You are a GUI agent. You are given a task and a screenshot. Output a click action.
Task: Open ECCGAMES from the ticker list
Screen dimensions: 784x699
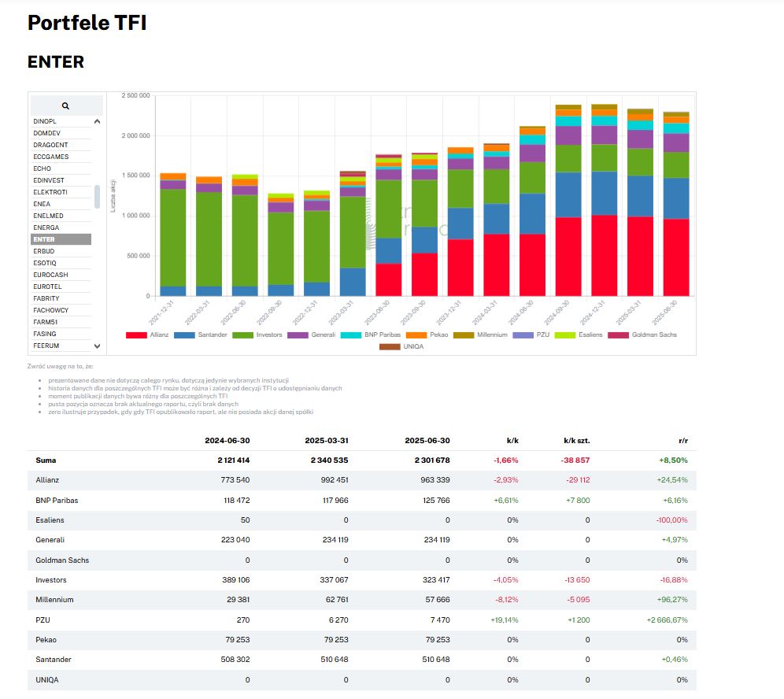pyautogui.click(x=61, y=157)
